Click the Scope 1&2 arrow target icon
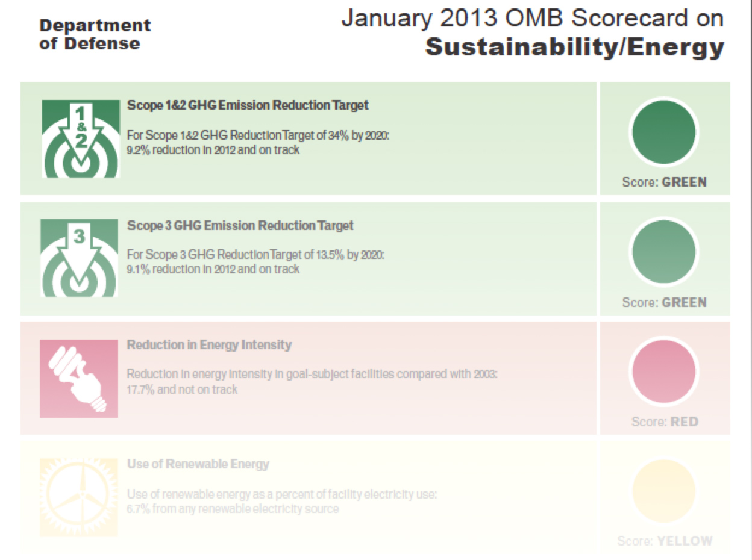The height and width of the screenshot is (560, 752). tap(81, 139)
